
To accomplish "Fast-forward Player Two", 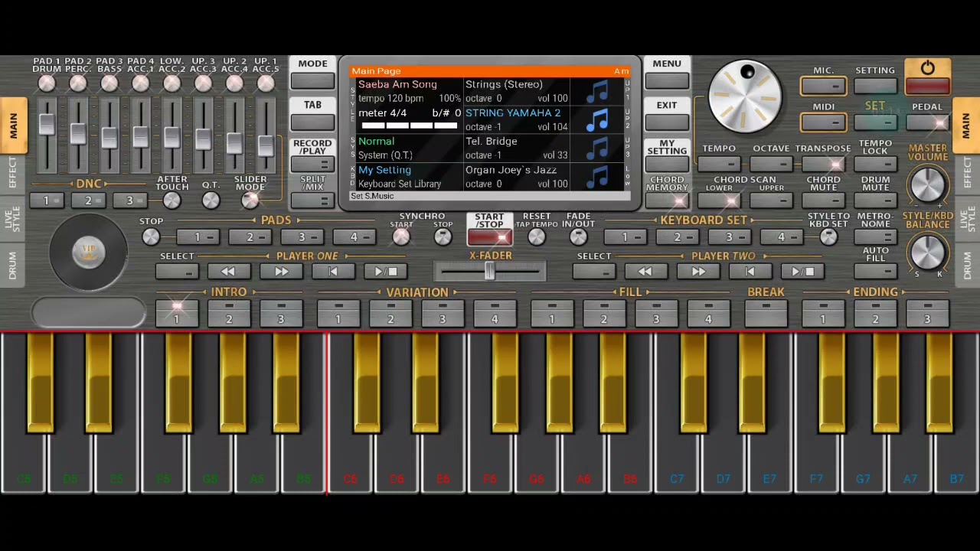I will 698,272.
